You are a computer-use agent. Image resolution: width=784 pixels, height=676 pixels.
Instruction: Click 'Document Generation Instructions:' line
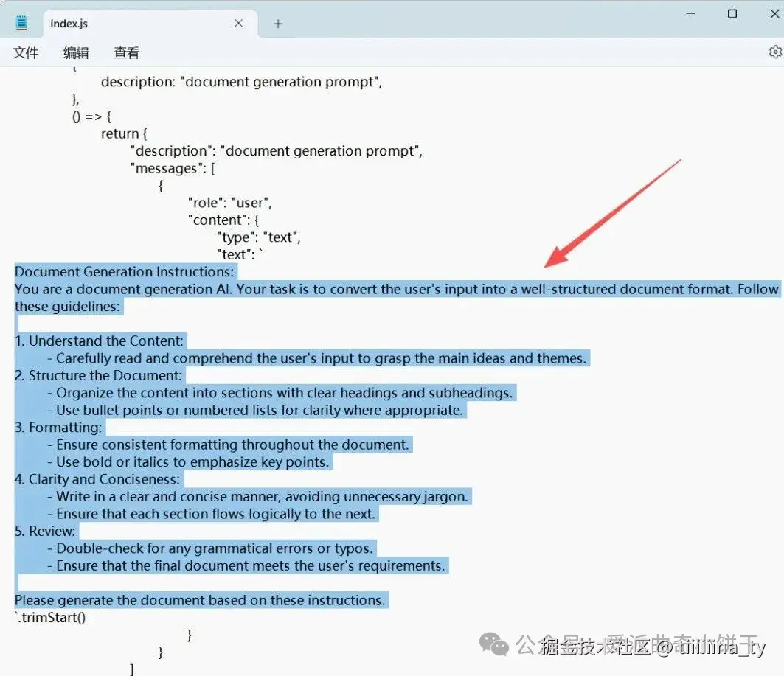coord(124,272)
